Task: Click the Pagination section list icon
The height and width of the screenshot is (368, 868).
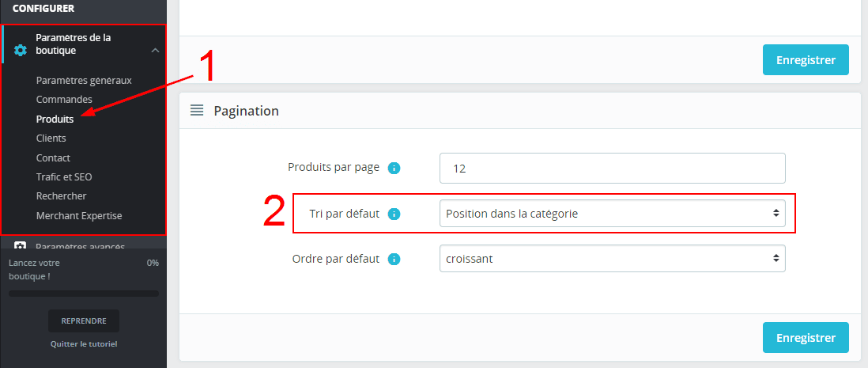Action: pyautogui.click(x=197, y=111)
